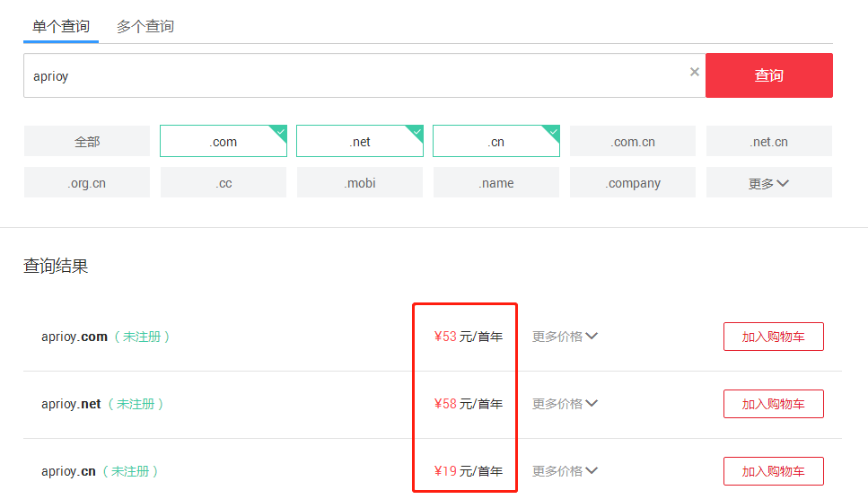868x499 pixels.
Task: Uncheck the .net domain suffix
Action: point(360,142)
